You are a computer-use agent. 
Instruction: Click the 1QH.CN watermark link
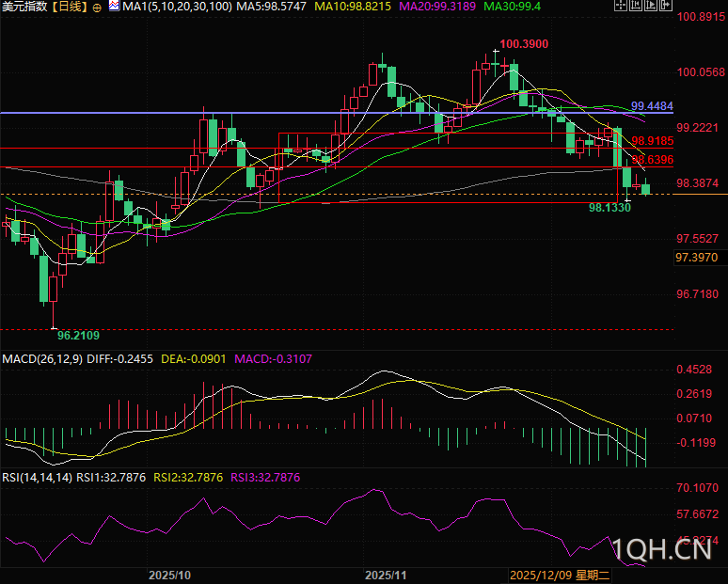coord(661,549)
